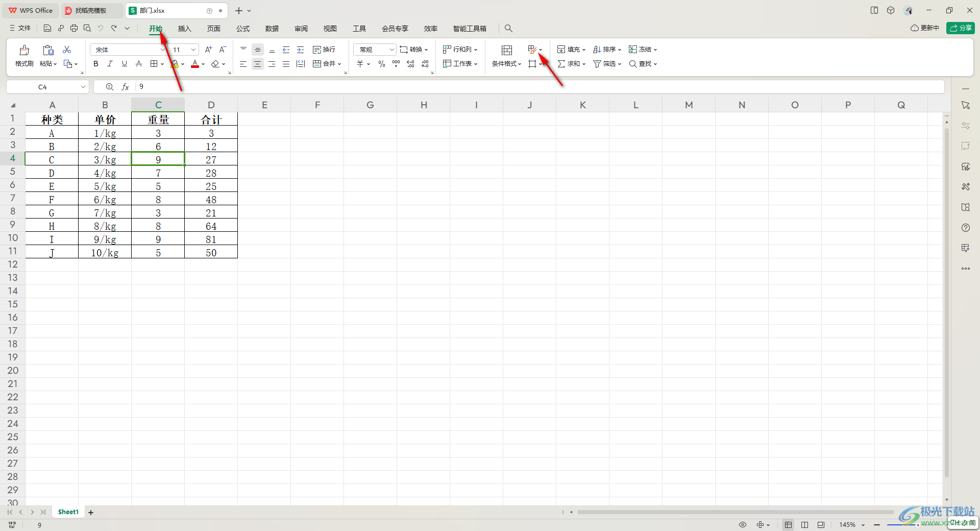
Task: Click the thousands separator icon
Action: [x=396, y=64]
